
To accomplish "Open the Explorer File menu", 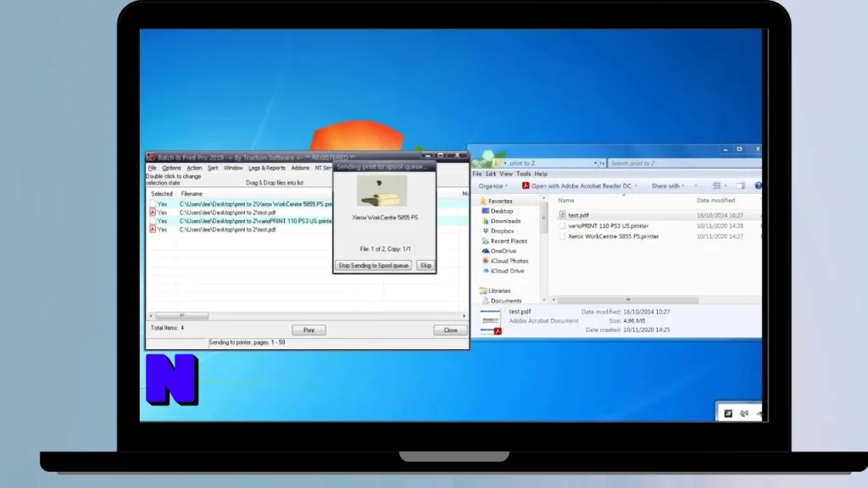I will click(x=477, y=174).
